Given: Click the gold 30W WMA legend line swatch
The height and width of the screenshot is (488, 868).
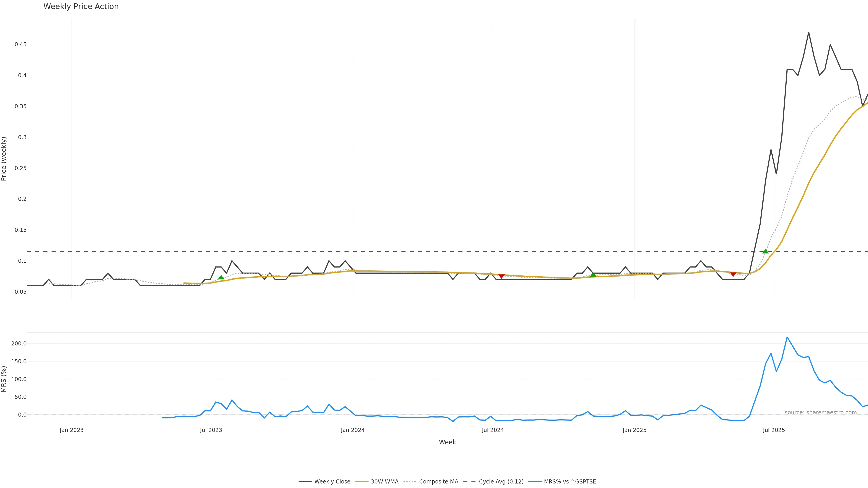Looking at the screenshot, I should 362,482.
